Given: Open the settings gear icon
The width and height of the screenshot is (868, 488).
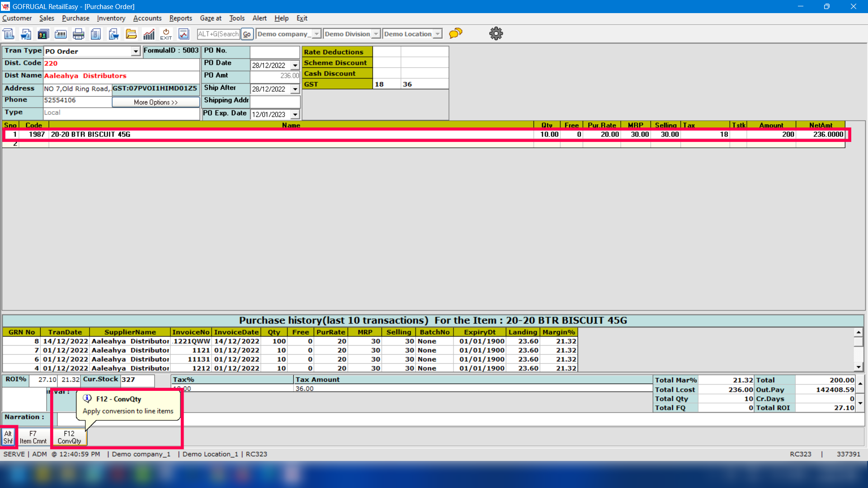Looking at the screenshot, I should [496, 33].
